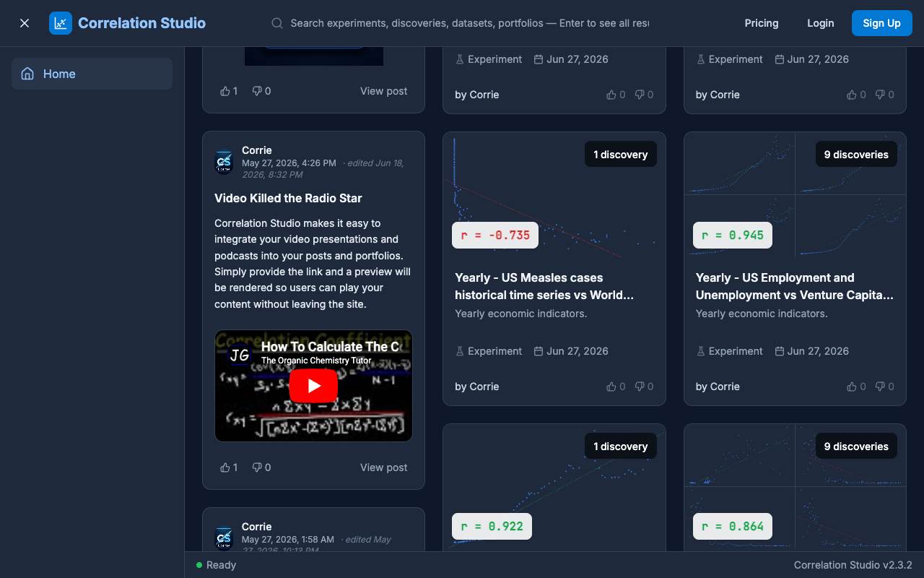This screenshot has width=924, height=578.
Task: Click the Correlation Studio v2.3.2 version text
Action: [x=853, y=565]
